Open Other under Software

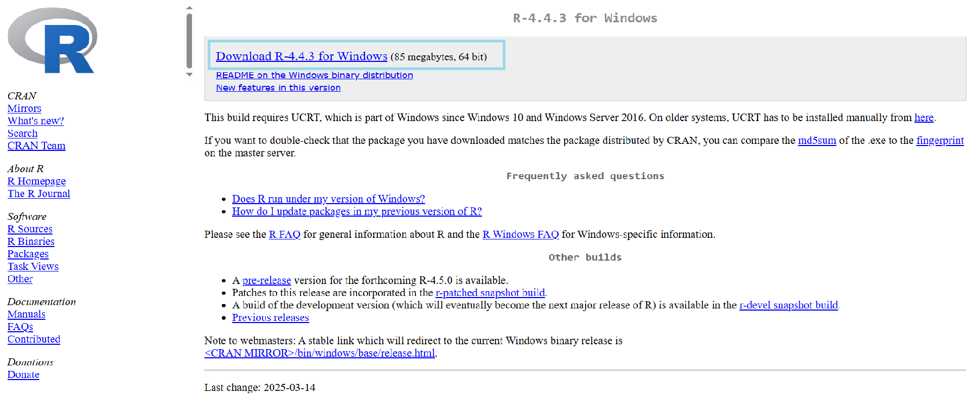click(20, 279)
